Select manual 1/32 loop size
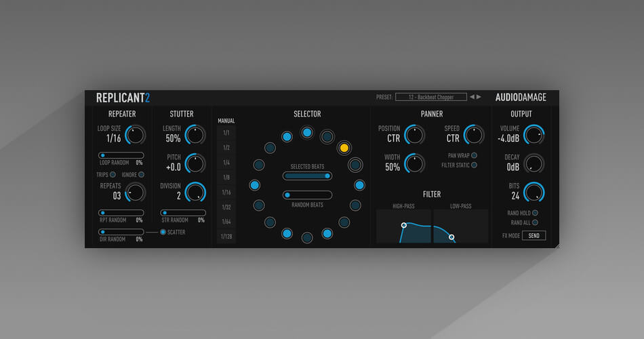This screenshot has height=339, width=644. tap(226, 207)
